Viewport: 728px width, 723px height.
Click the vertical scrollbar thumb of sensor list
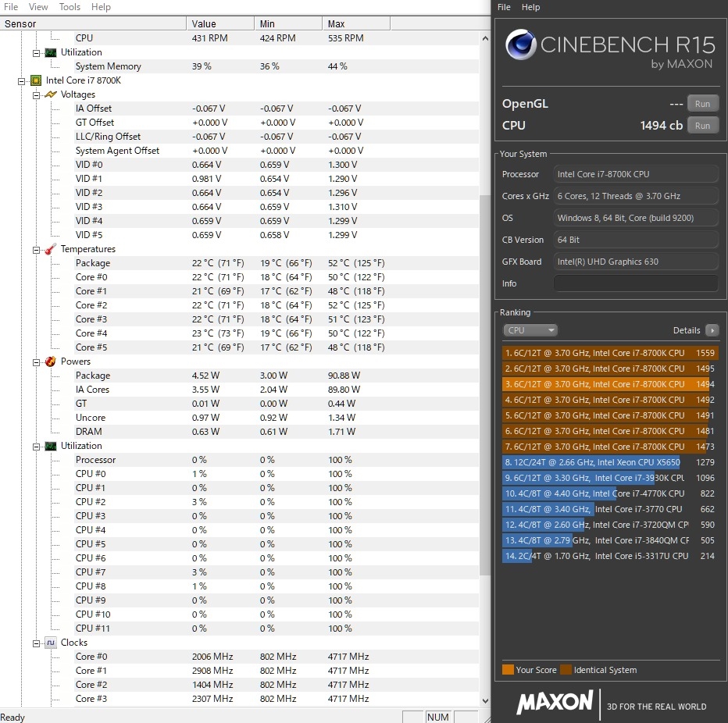pyautogui.click(x=485, y=385)
